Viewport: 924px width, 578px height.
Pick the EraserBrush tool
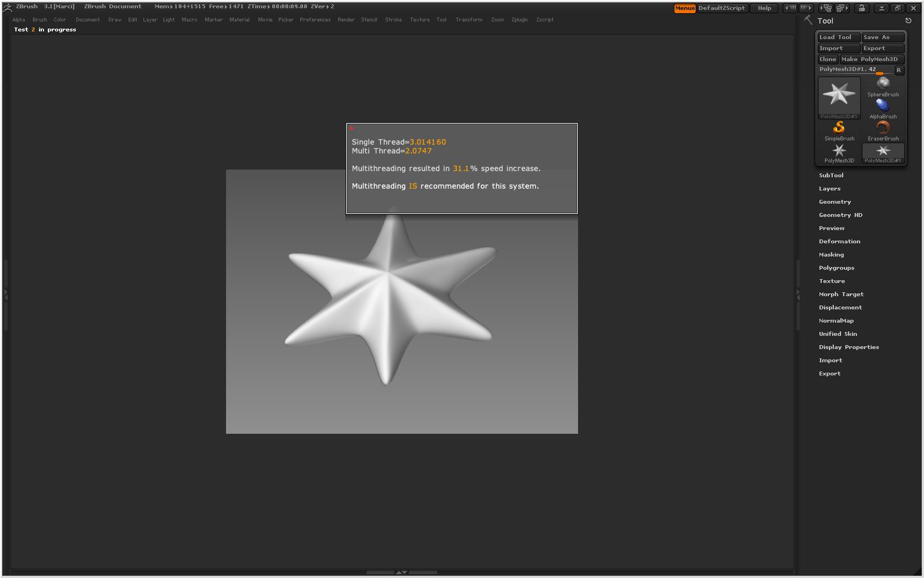click(x=883, y=130)
